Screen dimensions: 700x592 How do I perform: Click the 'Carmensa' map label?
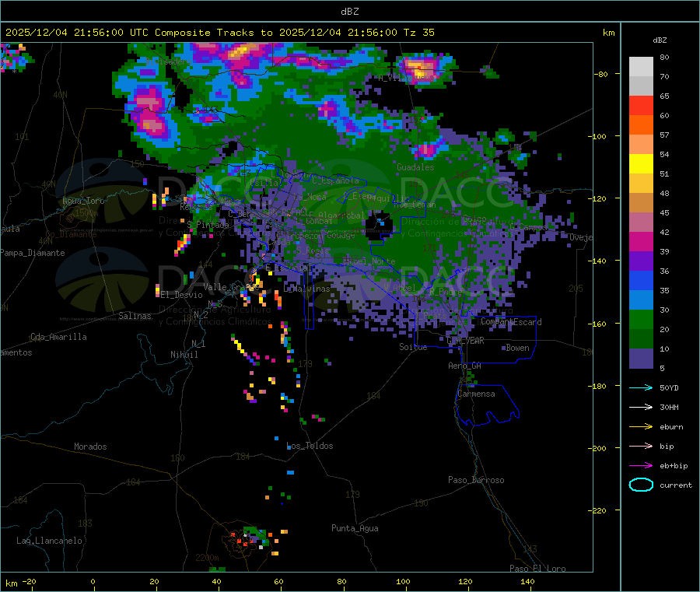[x=476, y=394]
